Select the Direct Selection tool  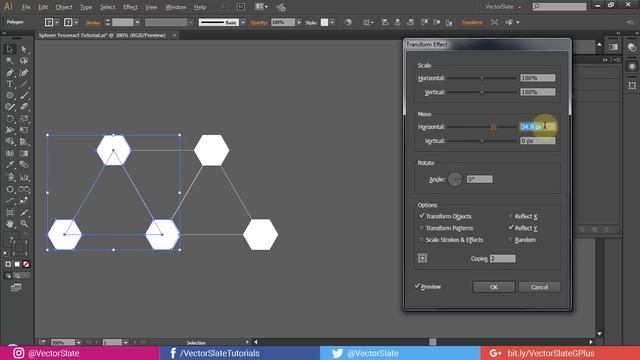(24, 49)
